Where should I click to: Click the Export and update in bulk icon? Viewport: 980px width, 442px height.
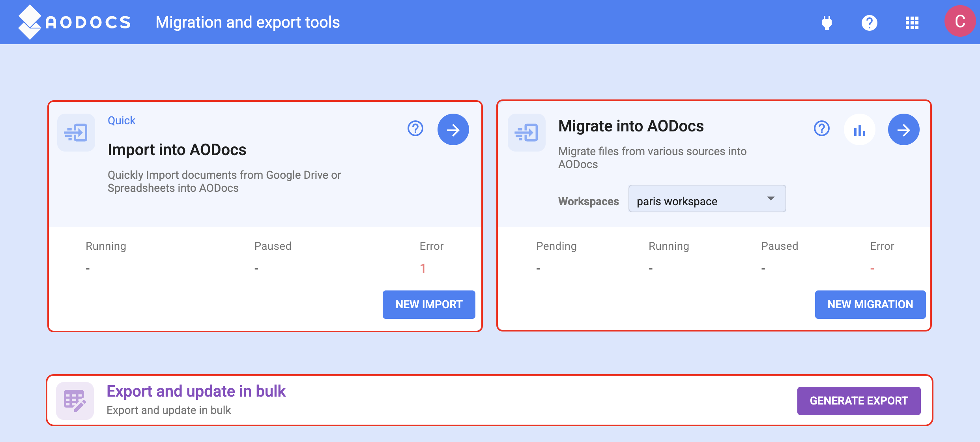tap(75, 401)
